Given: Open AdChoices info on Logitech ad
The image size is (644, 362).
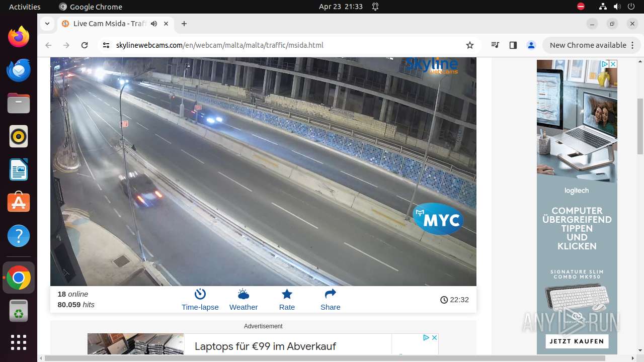Looking at the screenshot, I should (x=605, y=64).
